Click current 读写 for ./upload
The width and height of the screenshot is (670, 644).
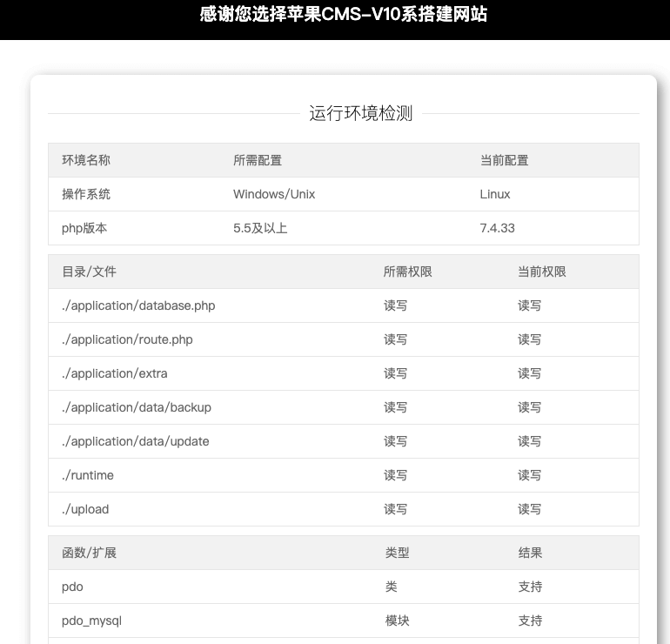[530, 509]
